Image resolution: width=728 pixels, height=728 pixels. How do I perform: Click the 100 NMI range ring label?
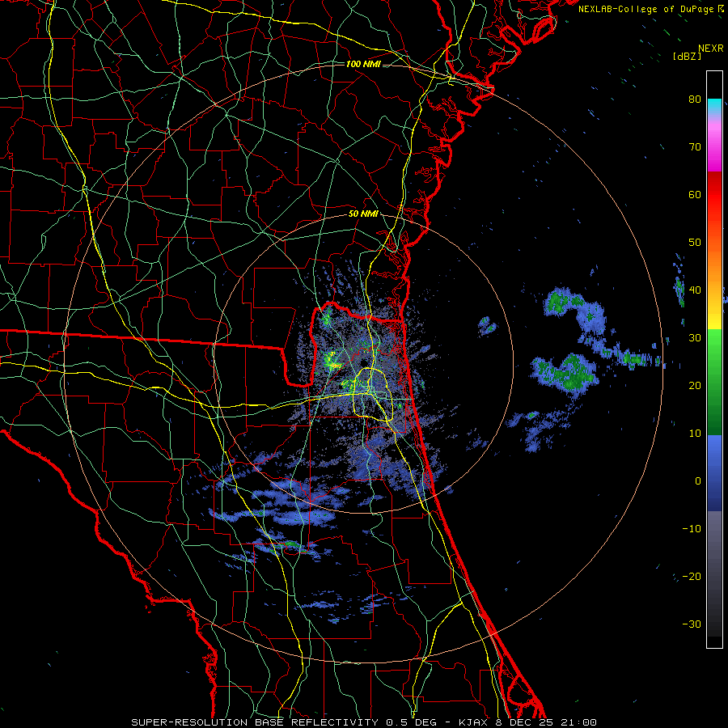[363, 64]
